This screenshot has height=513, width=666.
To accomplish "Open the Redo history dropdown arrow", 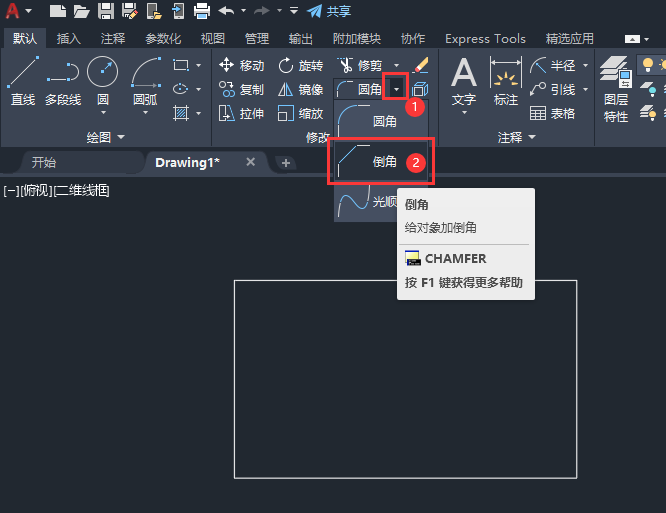I will tap(279, 11).
